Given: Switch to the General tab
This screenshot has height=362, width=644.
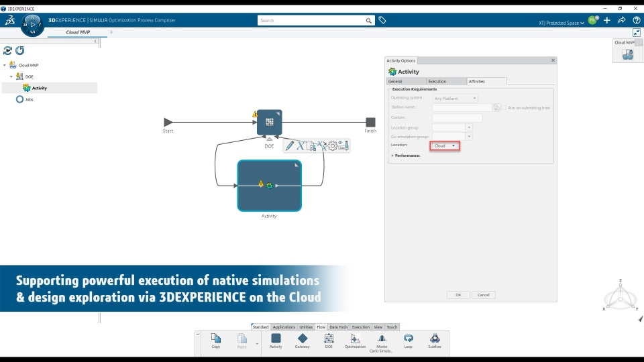Looking at the screenshot, I should (407, 81).
